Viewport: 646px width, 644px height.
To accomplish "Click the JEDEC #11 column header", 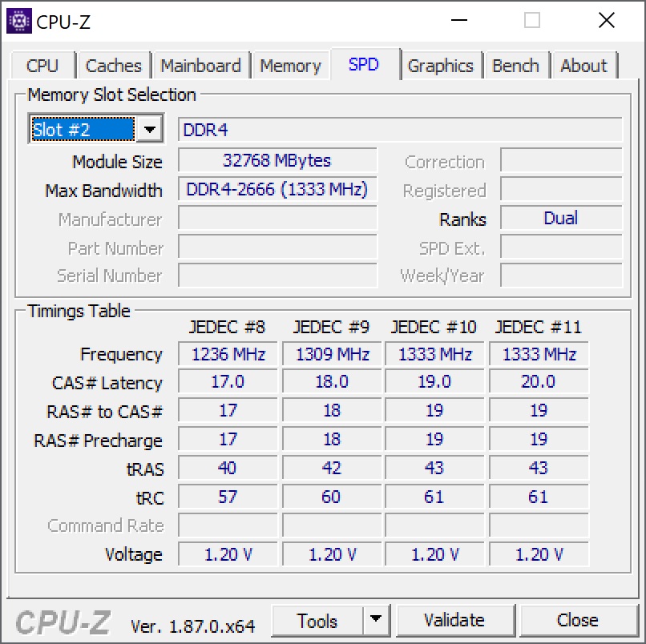I will tap(539, 328).
